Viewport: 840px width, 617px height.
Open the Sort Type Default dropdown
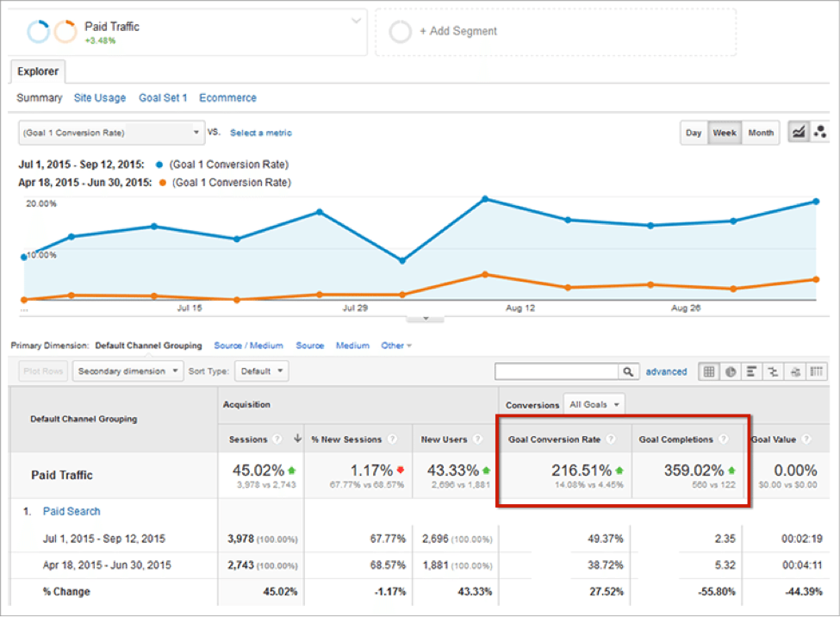point(262,371)
